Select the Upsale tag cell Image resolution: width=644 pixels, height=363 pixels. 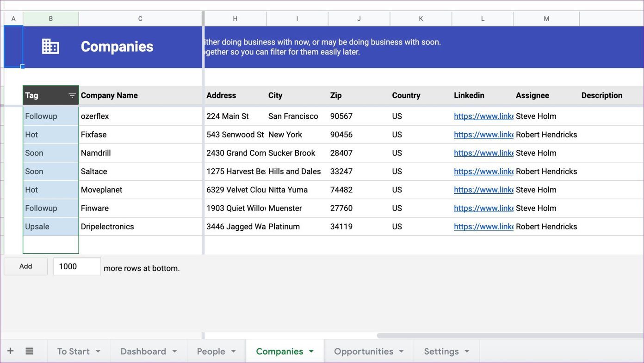51,227
